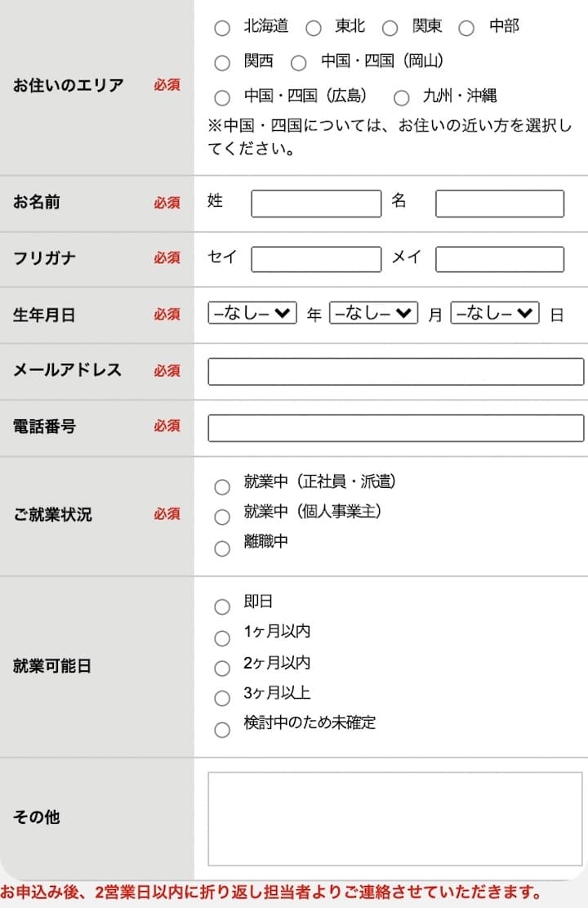Click the 電話番号 phone number field
This screenshot has height=908, width=588.
click(395, 427)
